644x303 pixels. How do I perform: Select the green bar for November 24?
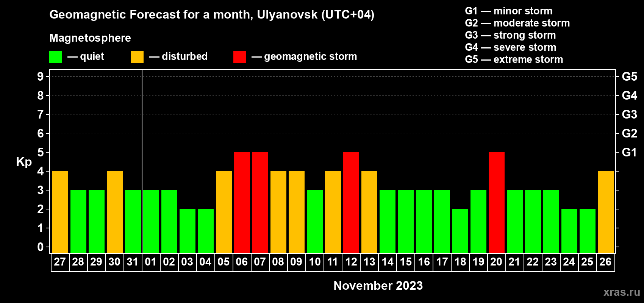pyautogui.click(x=569, y=231)
